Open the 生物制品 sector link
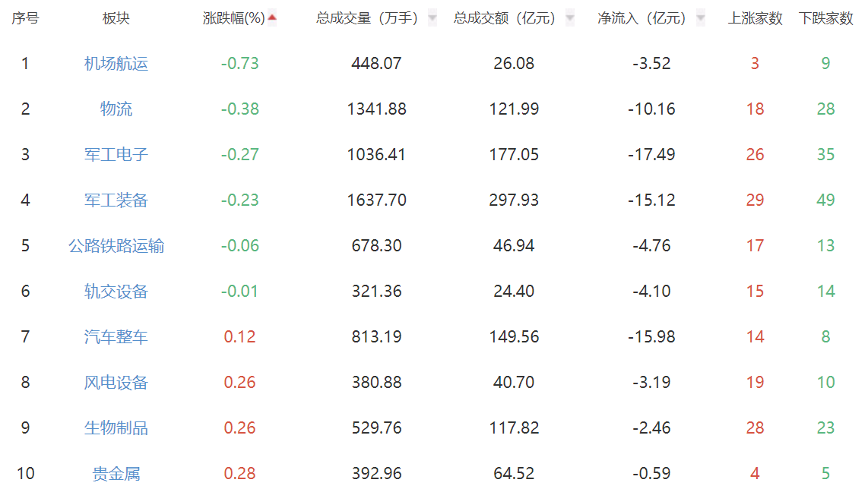 (x=116, y=428)
